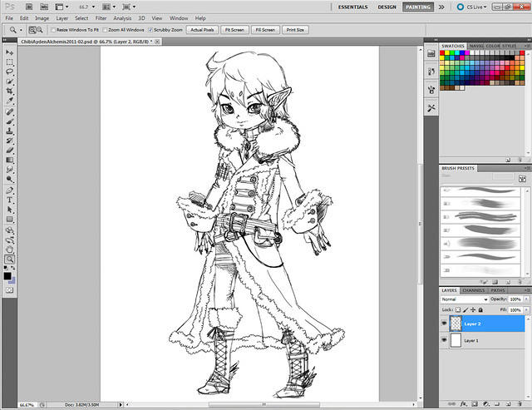
Task: Select the Hand tool
Action: (9, 249)
